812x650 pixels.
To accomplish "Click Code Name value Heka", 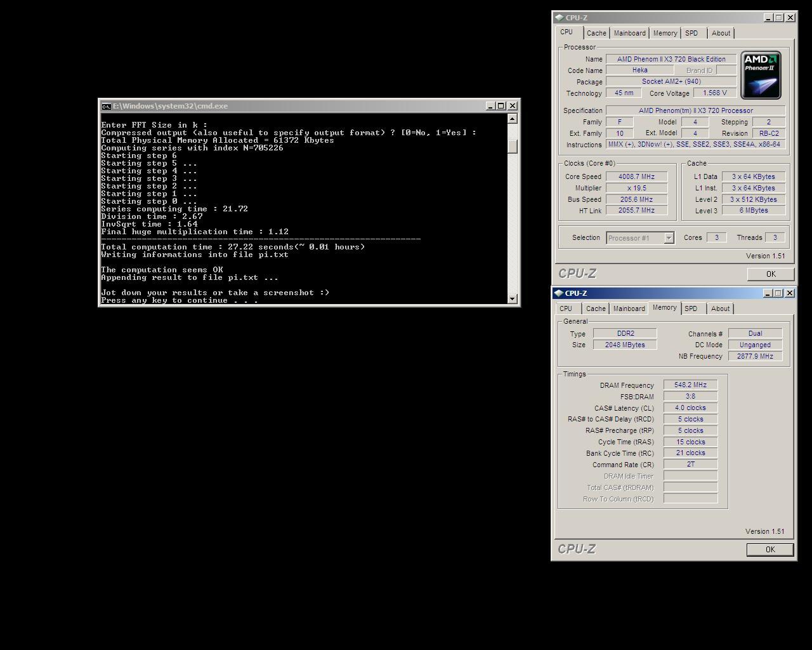I will (x=639, y=70).
